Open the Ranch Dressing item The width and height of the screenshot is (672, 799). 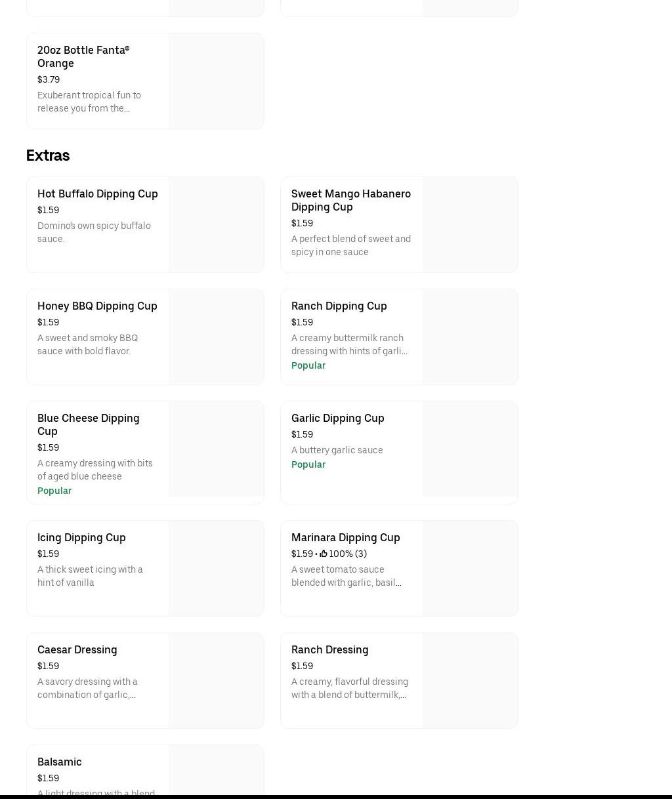329,649
